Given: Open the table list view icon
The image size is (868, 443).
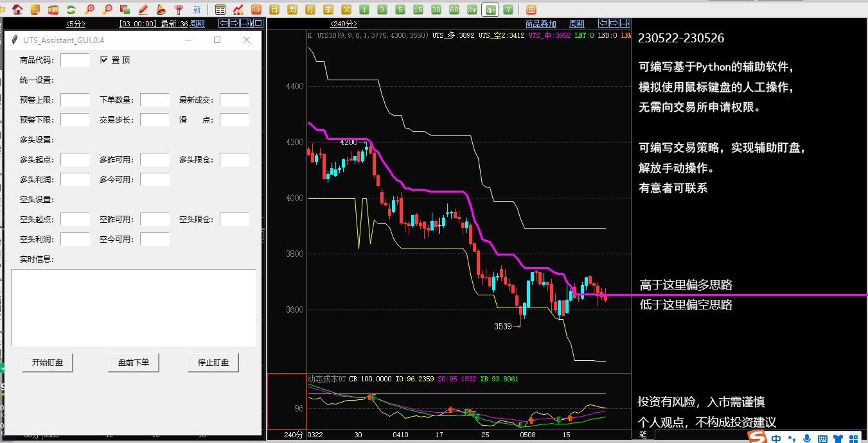Looking at the screenshot, I should point(220,9).
